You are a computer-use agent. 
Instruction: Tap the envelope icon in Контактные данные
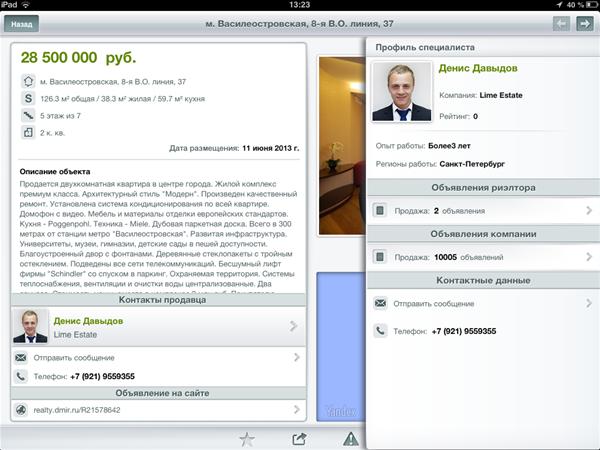[x=380, y=303]
